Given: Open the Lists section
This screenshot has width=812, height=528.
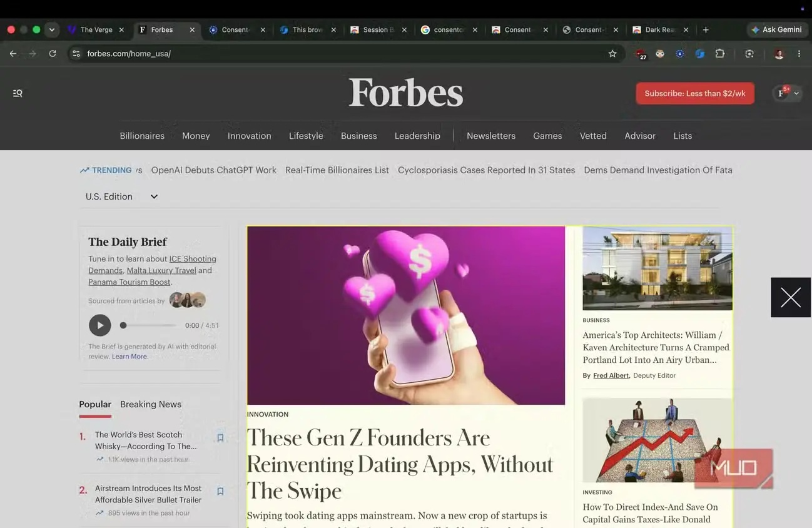Looking at the screenshot, I should tap(683, 136).
